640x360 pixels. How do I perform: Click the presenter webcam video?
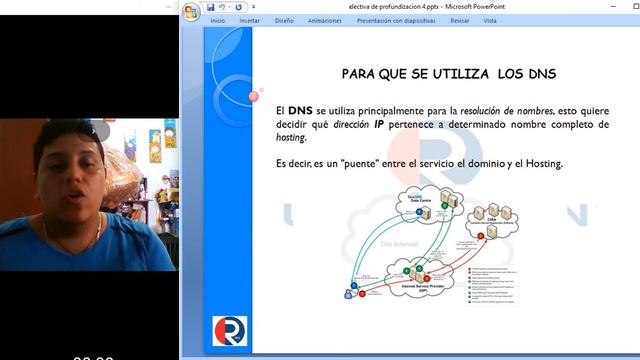pos(89,195)
